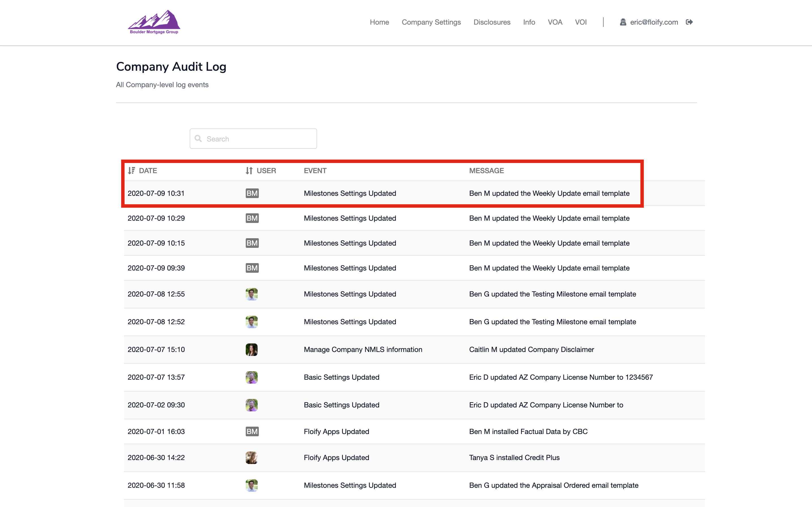This screenshot has height=507, width=812.
Task: Click the user account icon beside eric@floify.com
Action: point(623,22)
